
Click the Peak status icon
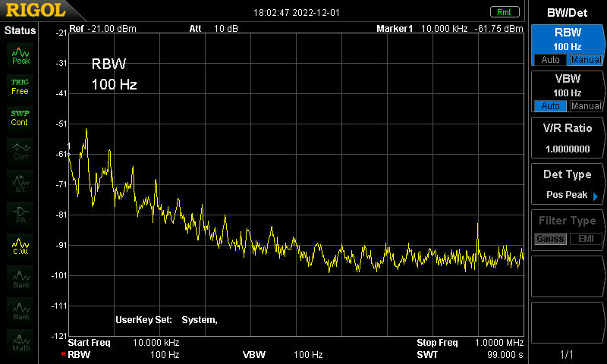(x=20, y=55)
